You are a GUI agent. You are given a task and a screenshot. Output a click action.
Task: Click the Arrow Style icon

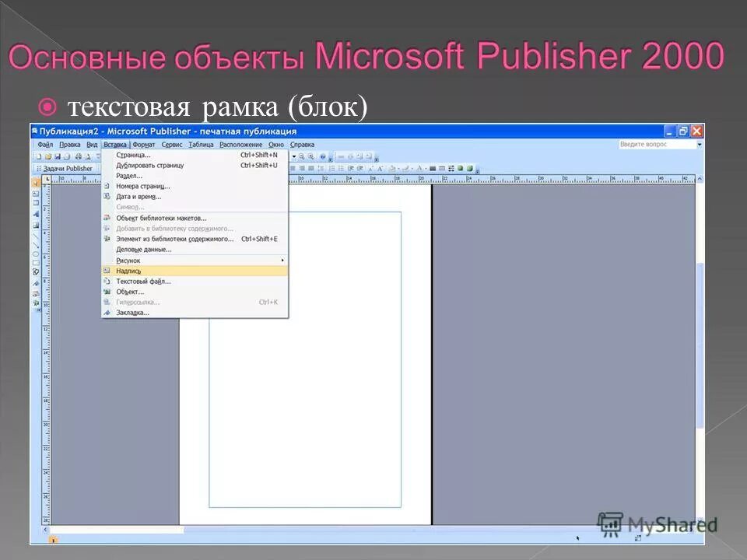tap(451, 168)
